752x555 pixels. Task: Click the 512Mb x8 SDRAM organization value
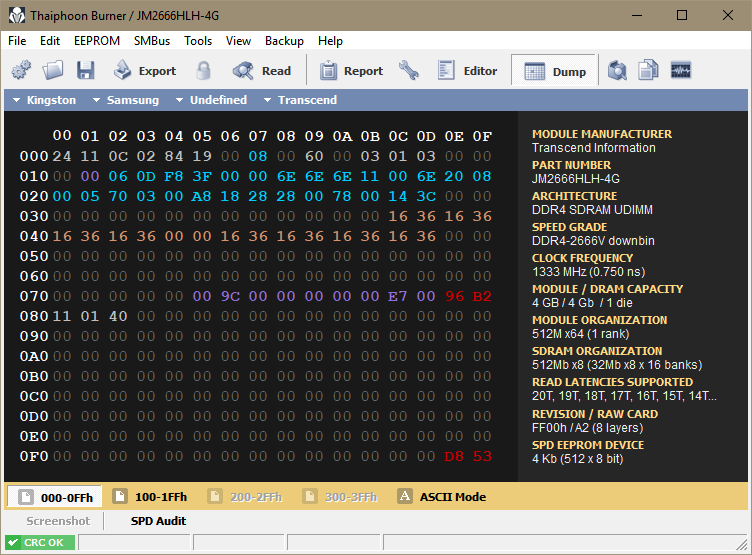(x=617, y=365)
